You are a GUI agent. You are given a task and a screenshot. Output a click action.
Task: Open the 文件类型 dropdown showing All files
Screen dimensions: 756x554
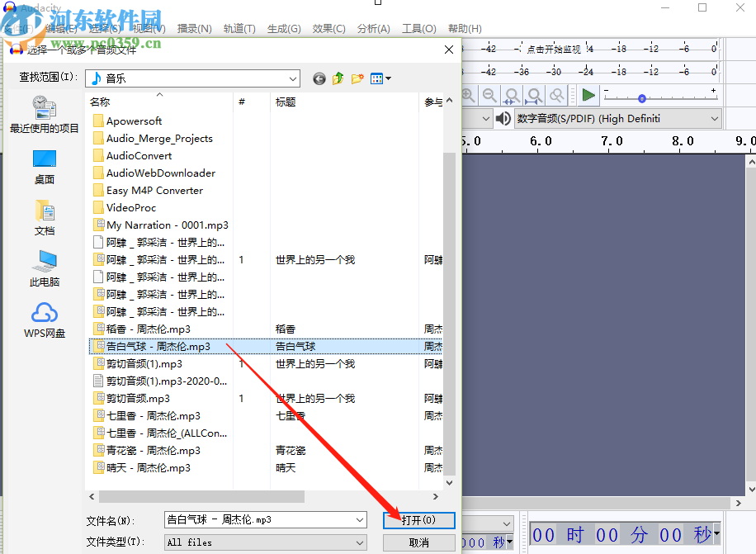pos(358,542)
